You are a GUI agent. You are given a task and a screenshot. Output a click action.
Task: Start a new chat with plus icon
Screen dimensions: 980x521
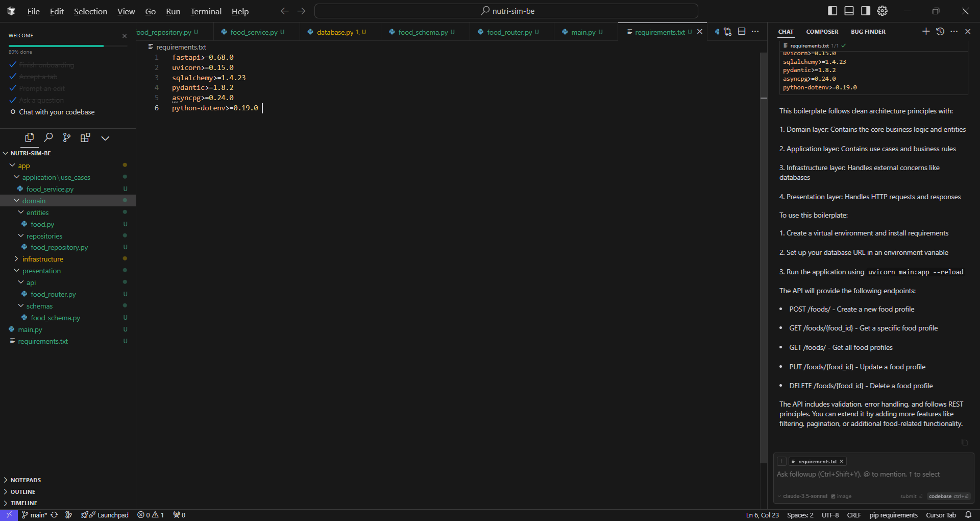tap(926, 31)
